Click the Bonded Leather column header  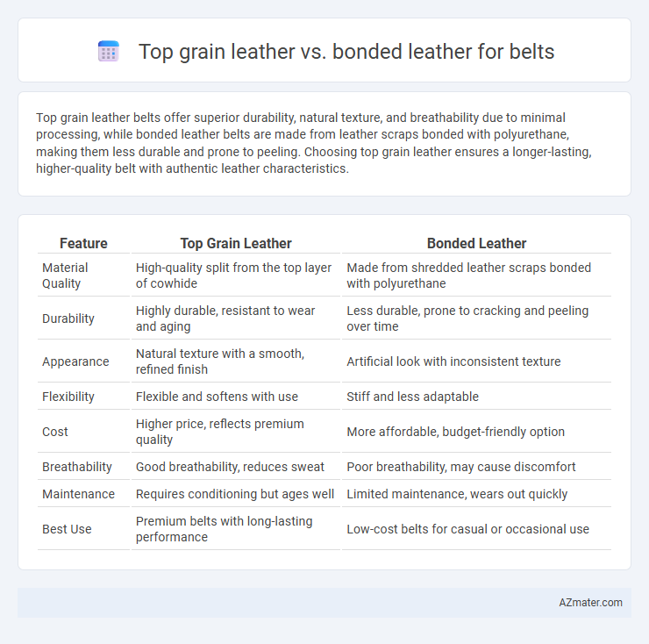point(476,243)
